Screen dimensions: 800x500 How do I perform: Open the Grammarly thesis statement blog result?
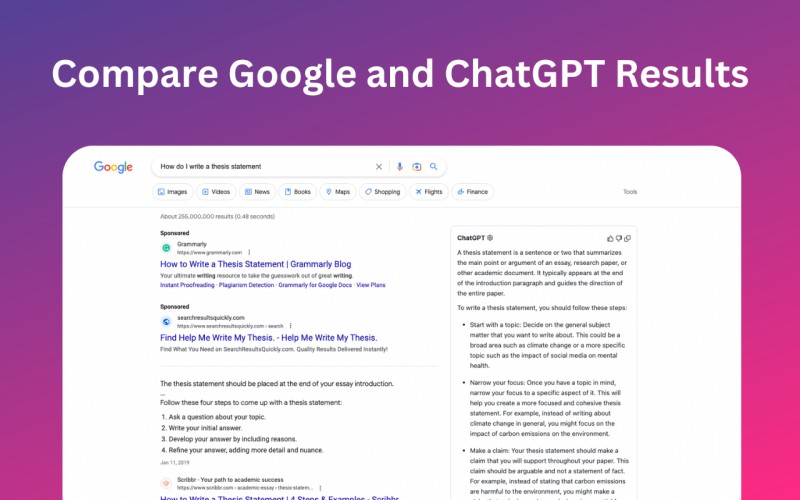(x=256, y=264)
